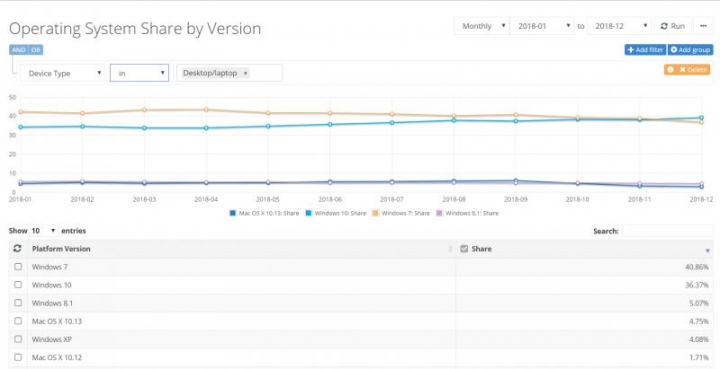Select the AND logic toggle

point(19,50)
